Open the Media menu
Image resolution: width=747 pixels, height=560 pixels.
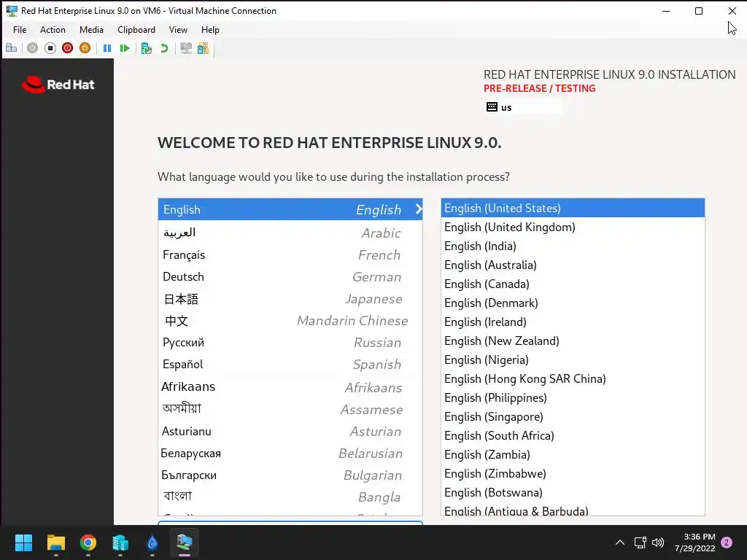point(91,29)
